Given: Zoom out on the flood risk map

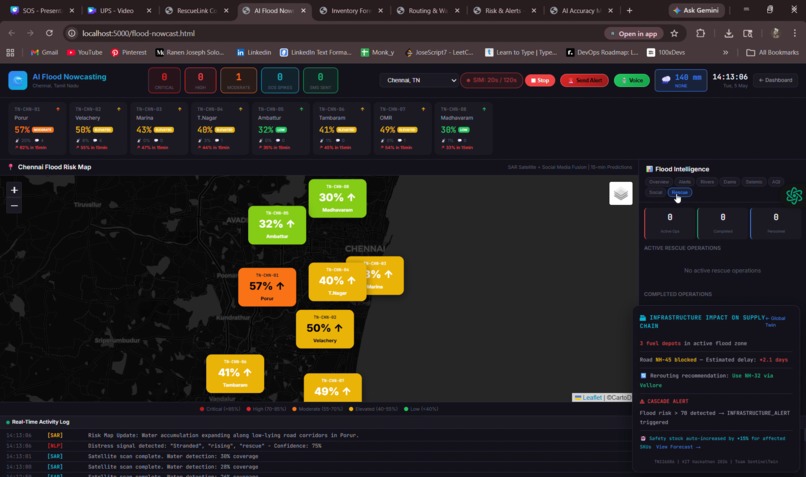Looking at the screenshot, I should [x=14, y=206].
